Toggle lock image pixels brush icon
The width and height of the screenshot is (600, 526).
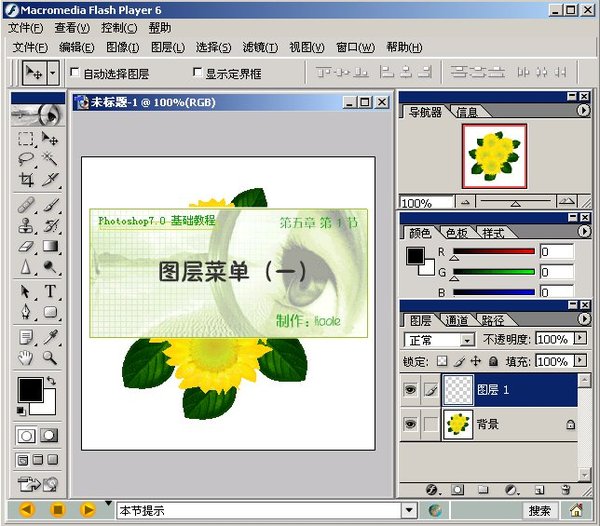click(460, 361)
